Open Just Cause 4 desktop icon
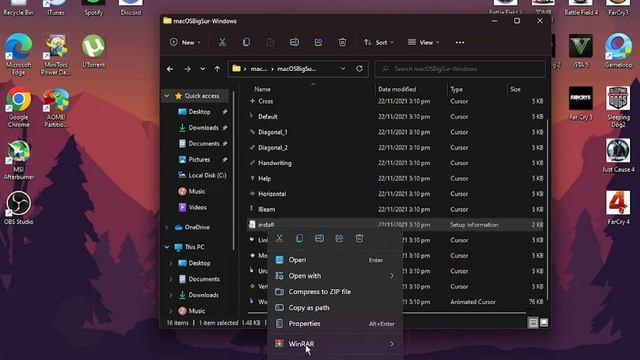This screenshot has width=640, height=360. click(618, 155)
